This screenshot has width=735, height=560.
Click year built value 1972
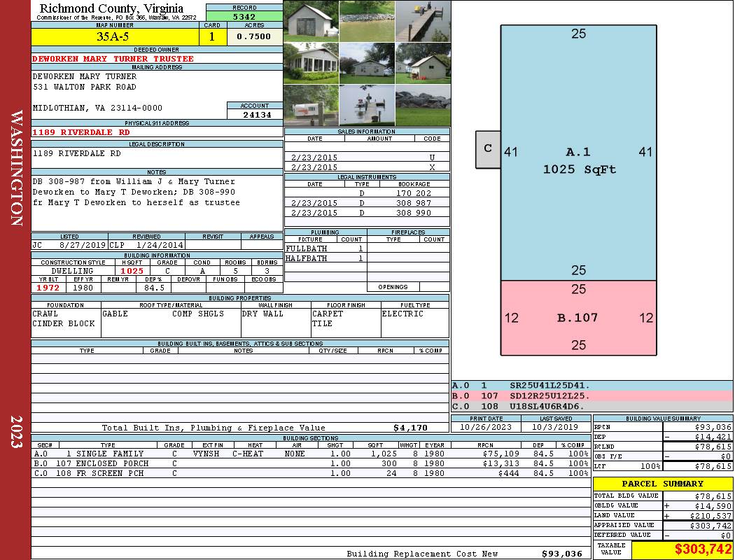click(48, 288)
